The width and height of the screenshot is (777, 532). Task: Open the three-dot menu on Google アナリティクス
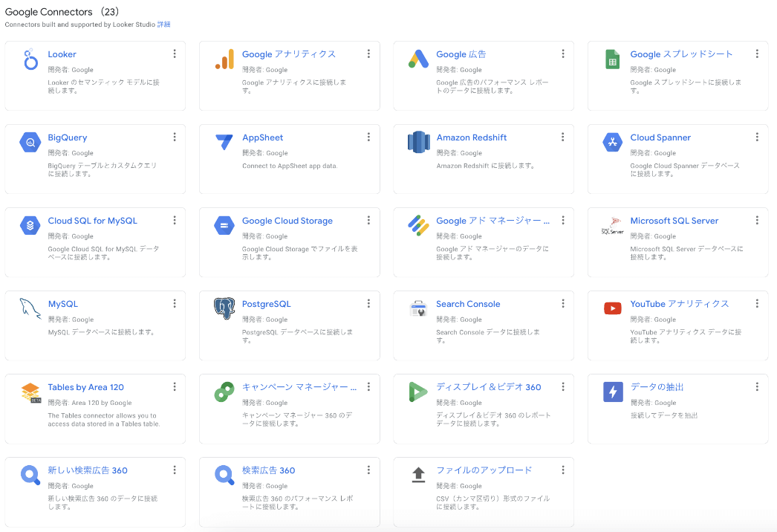[x=368, y=53]
